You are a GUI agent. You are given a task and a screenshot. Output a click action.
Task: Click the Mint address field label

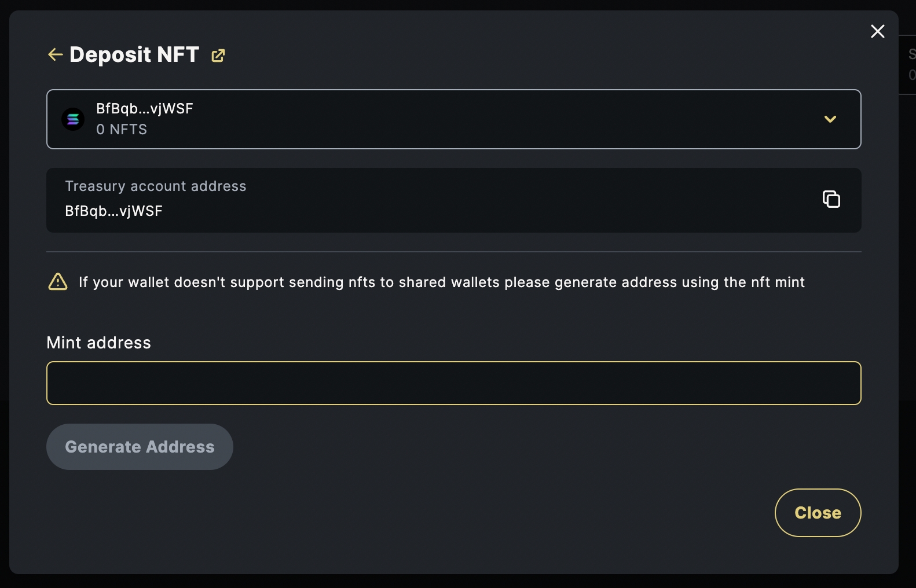coord(98,343)
